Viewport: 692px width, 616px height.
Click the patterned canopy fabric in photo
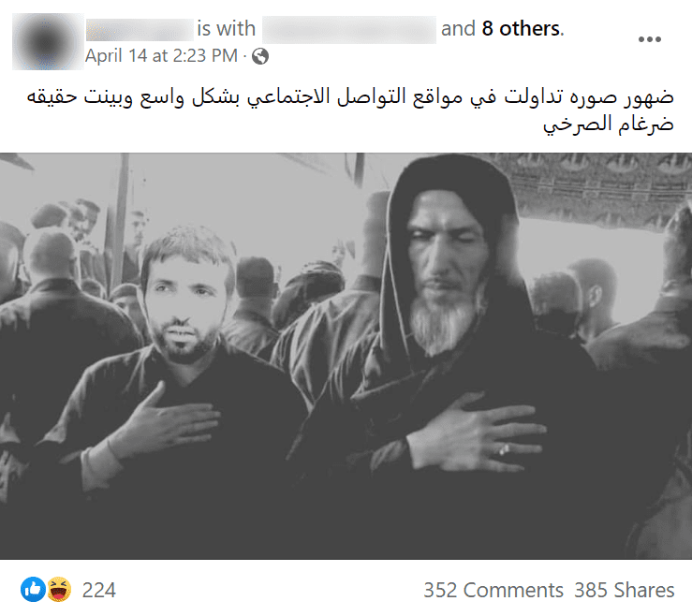tap(596, 185)
